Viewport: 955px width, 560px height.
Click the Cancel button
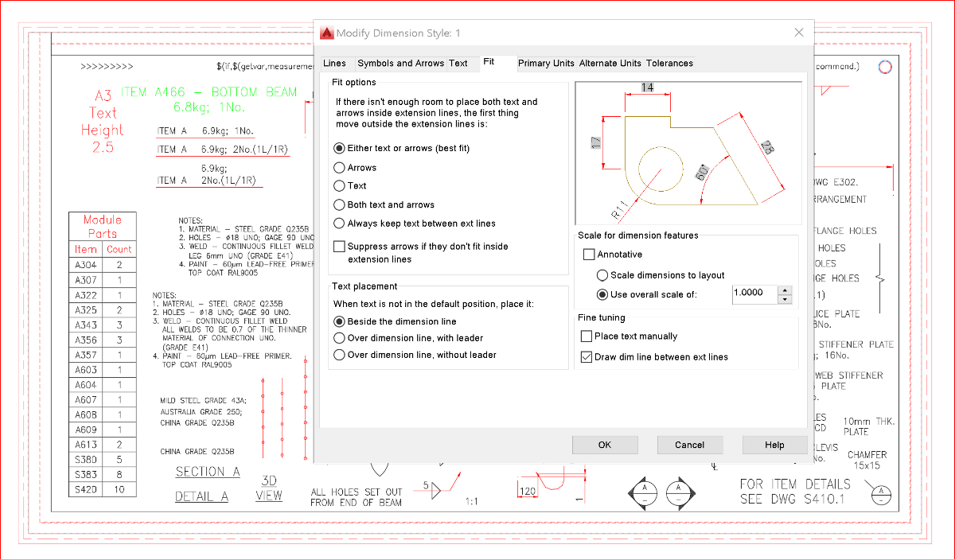pyautogui.click(x=690, y=445)
